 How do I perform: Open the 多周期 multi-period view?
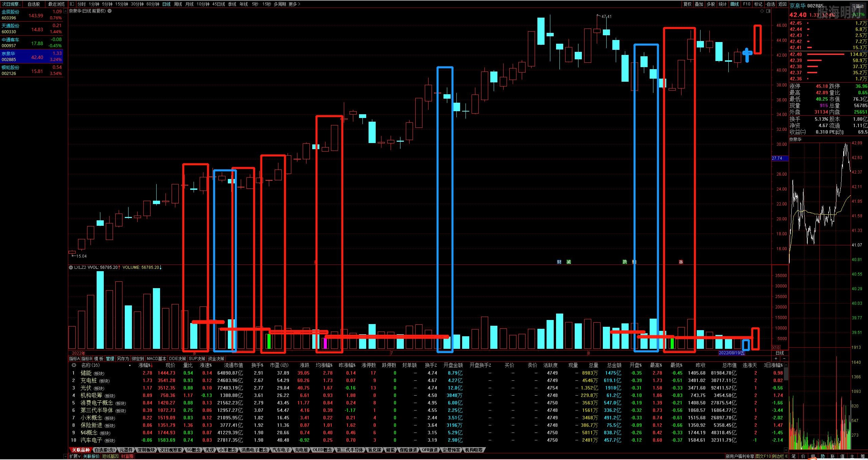point(280,4)
